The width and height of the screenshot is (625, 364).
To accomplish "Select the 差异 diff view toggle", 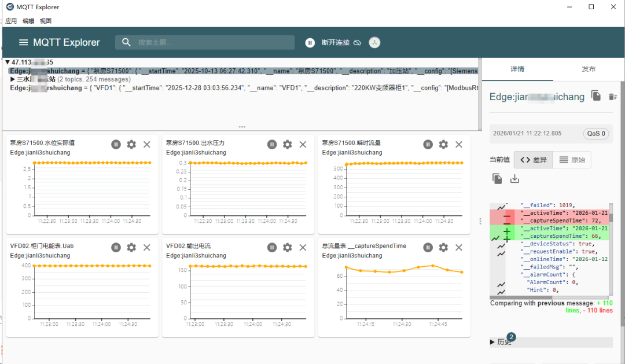I will coord(534,160).
